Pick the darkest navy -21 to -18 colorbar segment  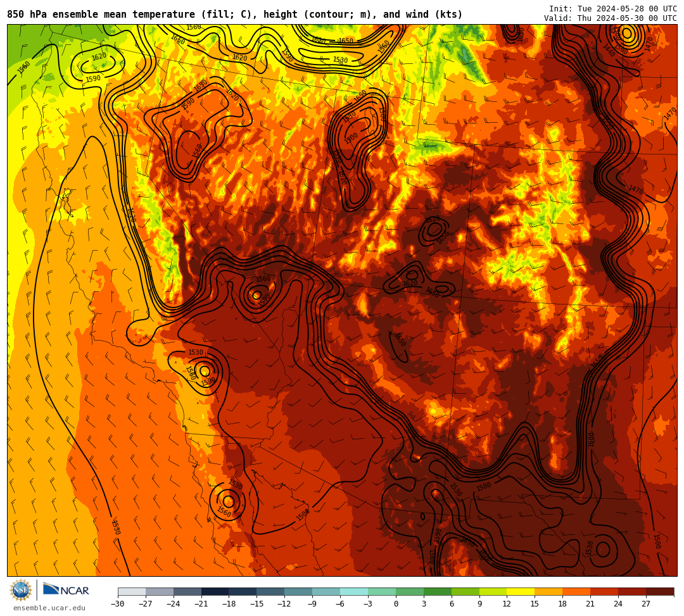click(215, 591)
